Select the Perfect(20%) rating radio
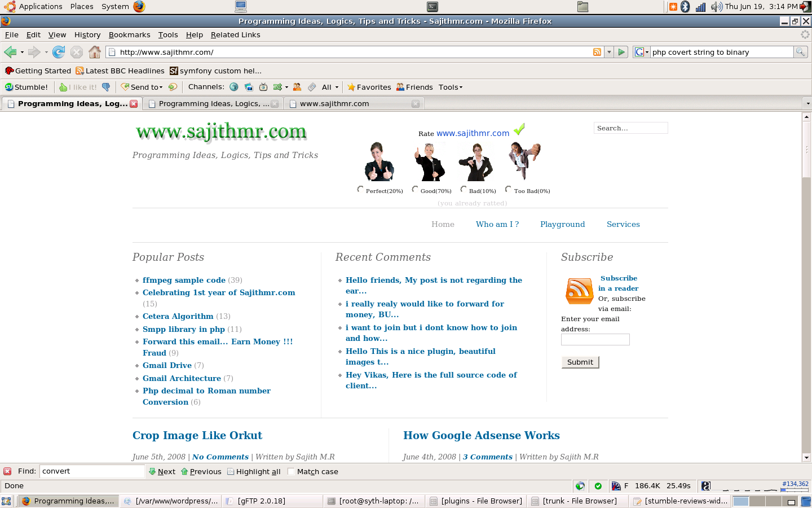This screenshot has width=812, height=508. pos(360,190)
